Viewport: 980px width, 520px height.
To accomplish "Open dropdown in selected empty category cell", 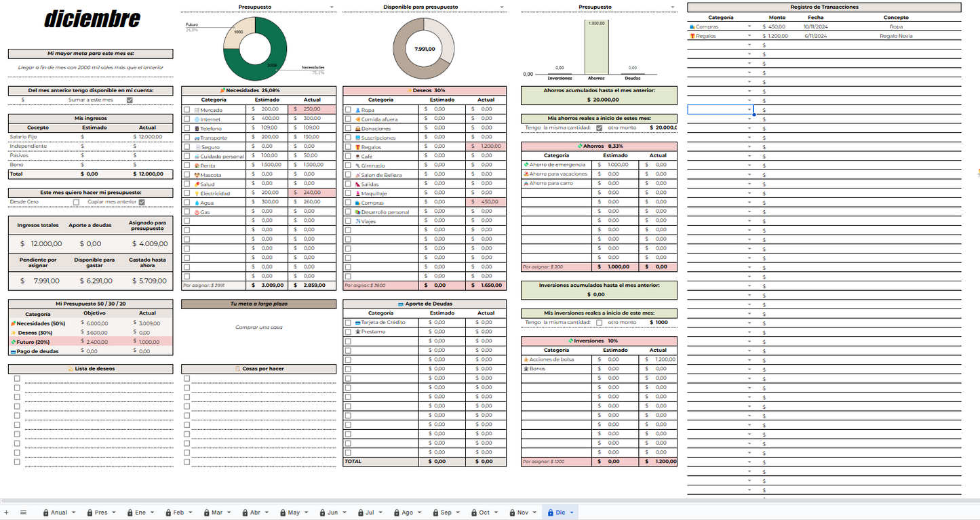I will click(x=749, y=110).
